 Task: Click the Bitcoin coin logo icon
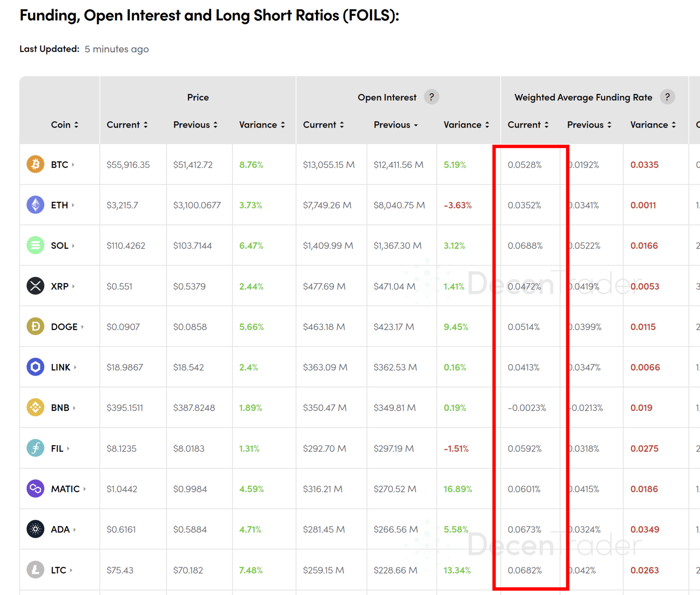pos(35,164)
